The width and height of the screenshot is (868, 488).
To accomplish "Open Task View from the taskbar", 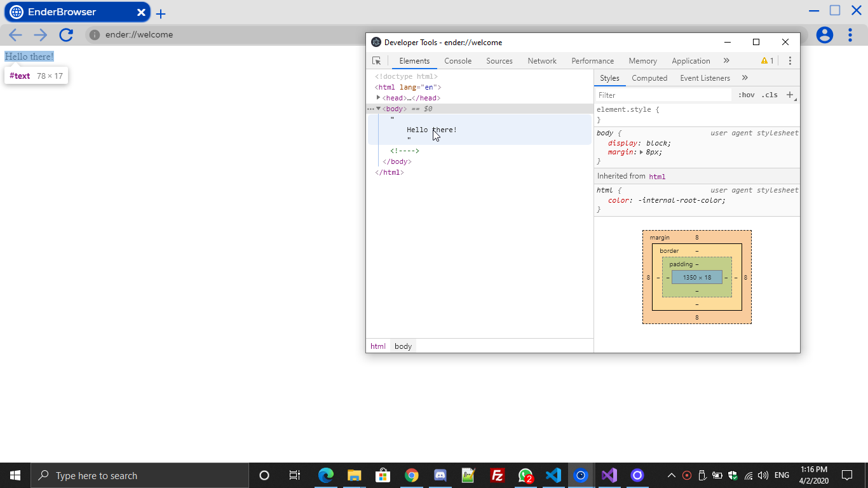I will pos(295,475).
